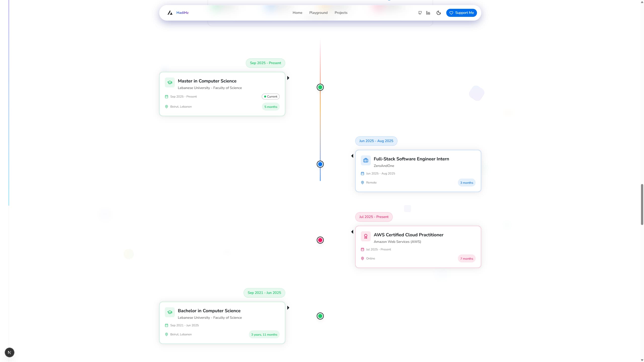
Task: Click the award ribbon icon on AWS card
Action: [366, 236]
